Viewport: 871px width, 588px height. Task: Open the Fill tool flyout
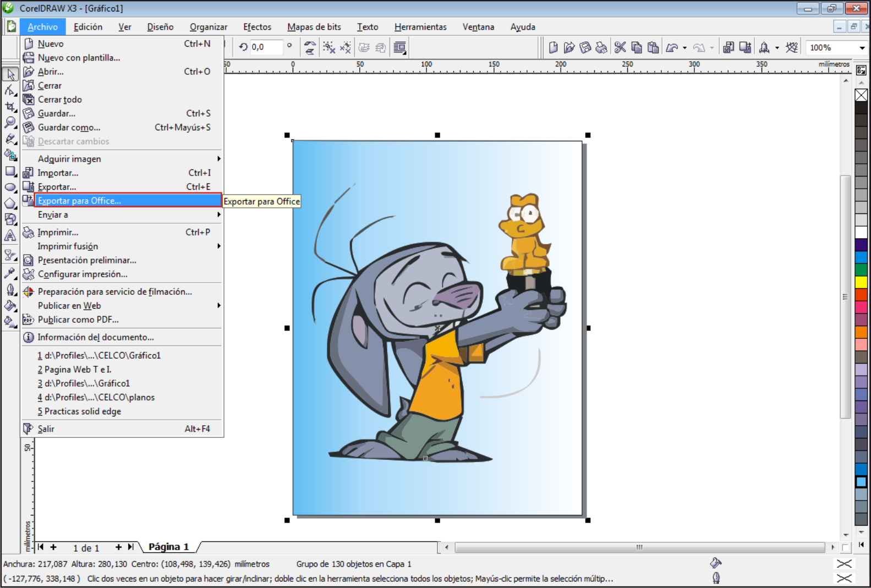[x=10, y=306]
